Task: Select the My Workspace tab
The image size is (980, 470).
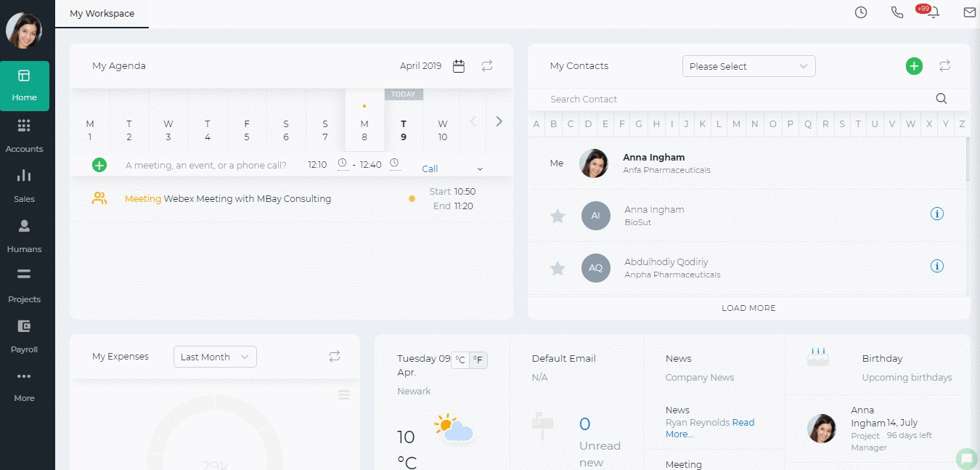Action: point(102,14)
